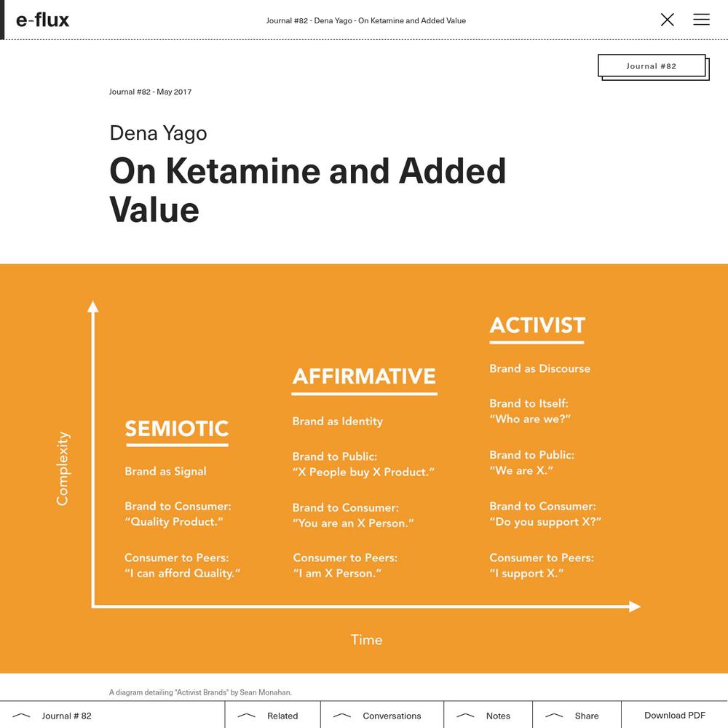Click the Journal #82 - May 2017 link

(x=150, y=92)
